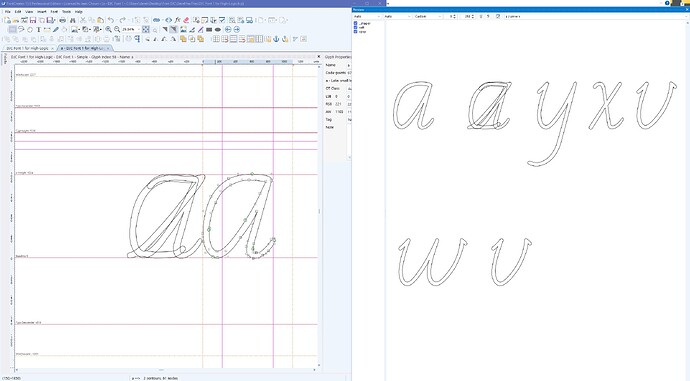690x381 pixels.
Task: Open the Insert menu
Action: pos(42,12)
